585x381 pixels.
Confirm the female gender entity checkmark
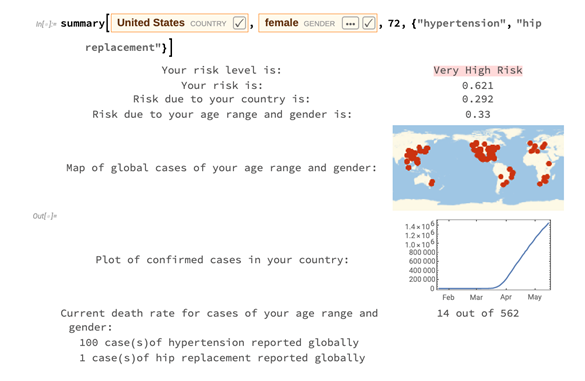click(369, 23)
